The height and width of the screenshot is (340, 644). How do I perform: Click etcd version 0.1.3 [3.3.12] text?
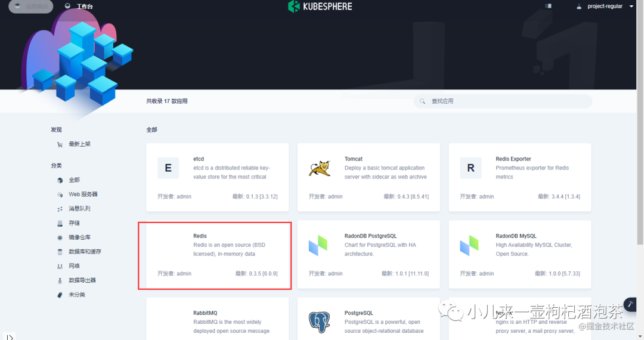[255, 197]
